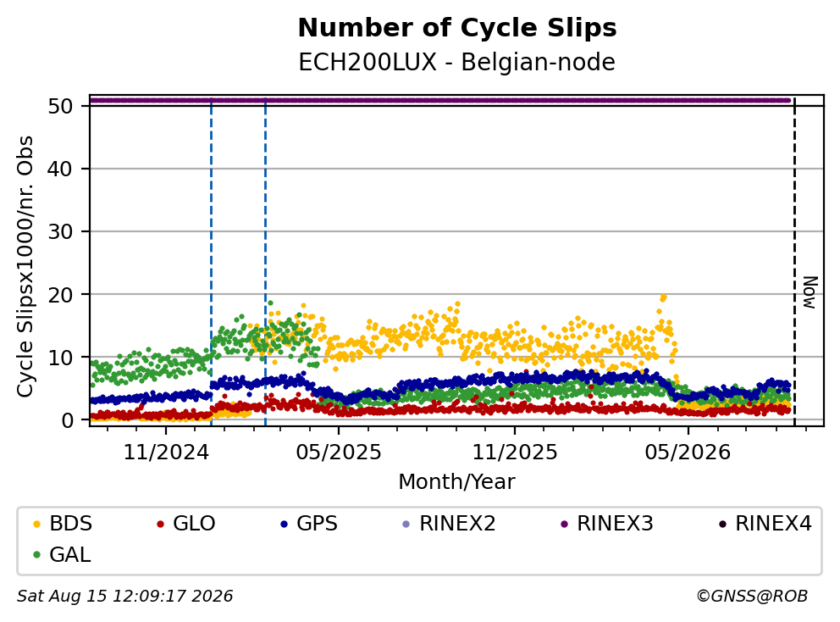Click the y-axis tick value 0
The image size is (840, 622).
click(x=67, y=419)
